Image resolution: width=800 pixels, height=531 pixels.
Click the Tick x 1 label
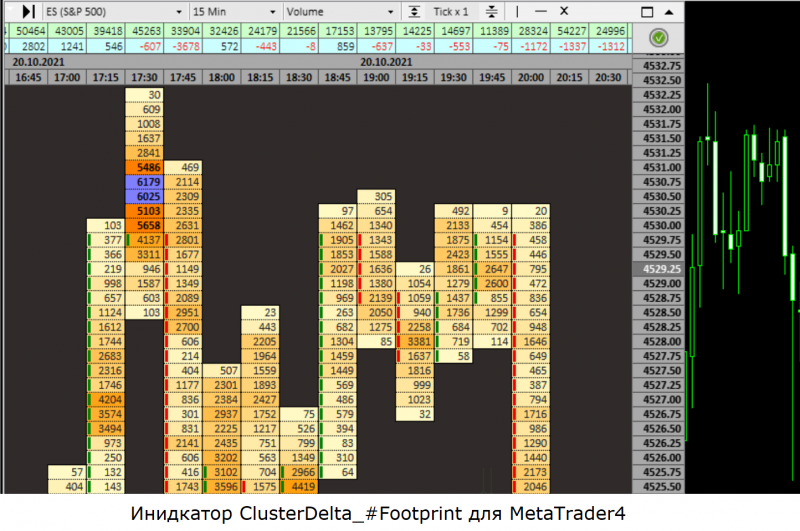[452, 11]
